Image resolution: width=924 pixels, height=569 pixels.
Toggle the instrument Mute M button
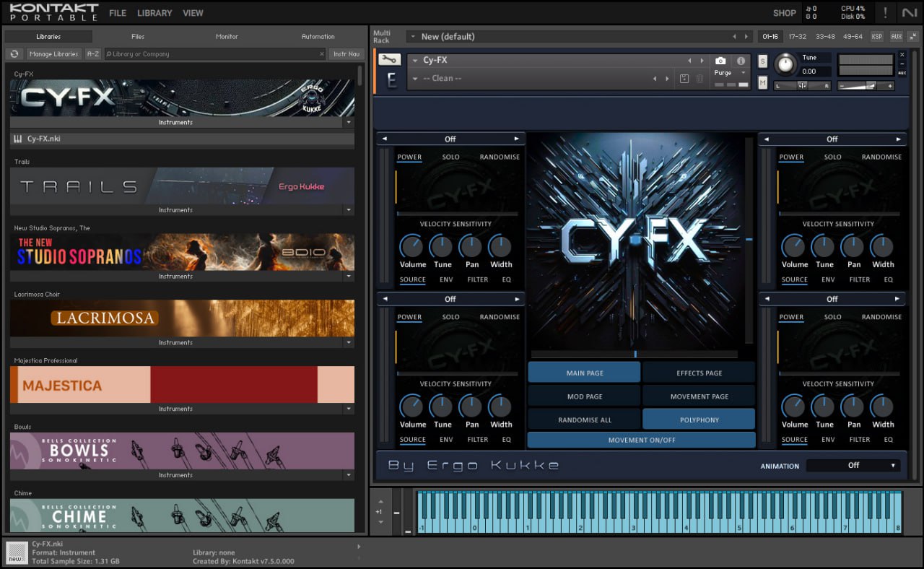763,82
